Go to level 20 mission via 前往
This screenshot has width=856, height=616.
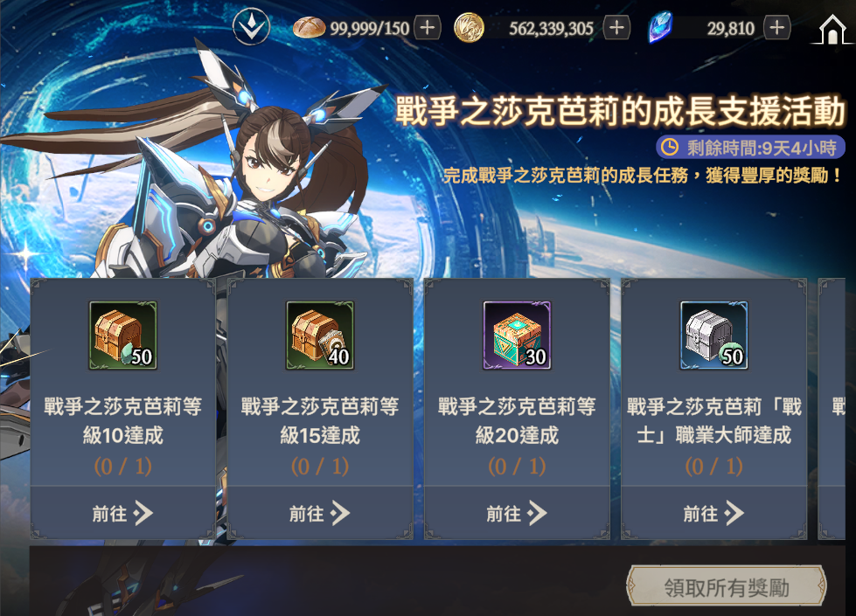[x=517, y=513]
